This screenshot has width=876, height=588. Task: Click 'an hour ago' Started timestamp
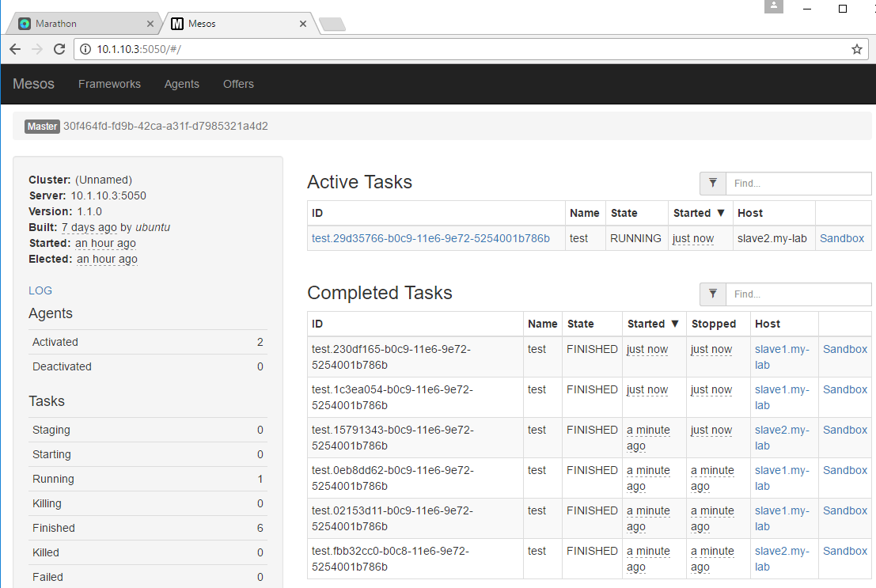(105, 243)
